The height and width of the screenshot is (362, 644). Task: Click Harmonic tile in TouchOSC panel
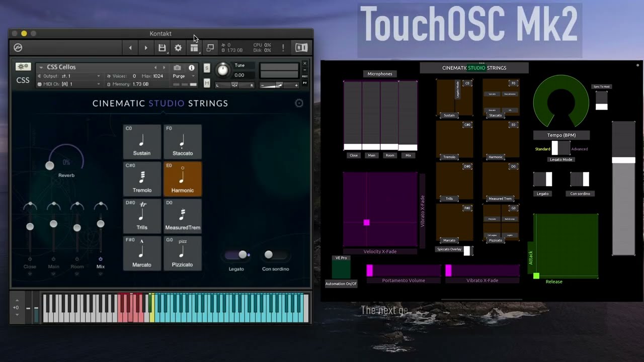coord(501,140)
